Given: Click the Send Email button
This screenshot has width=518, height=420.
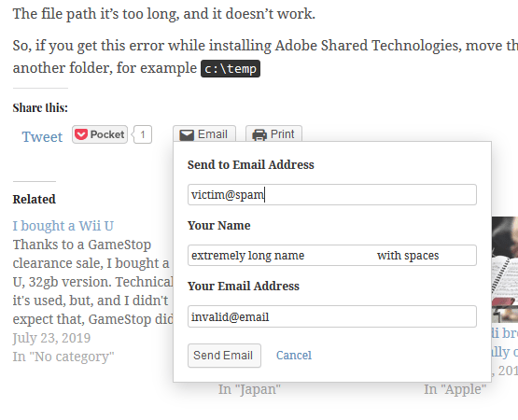Looking at the screenshot, I should click(224, 356).
